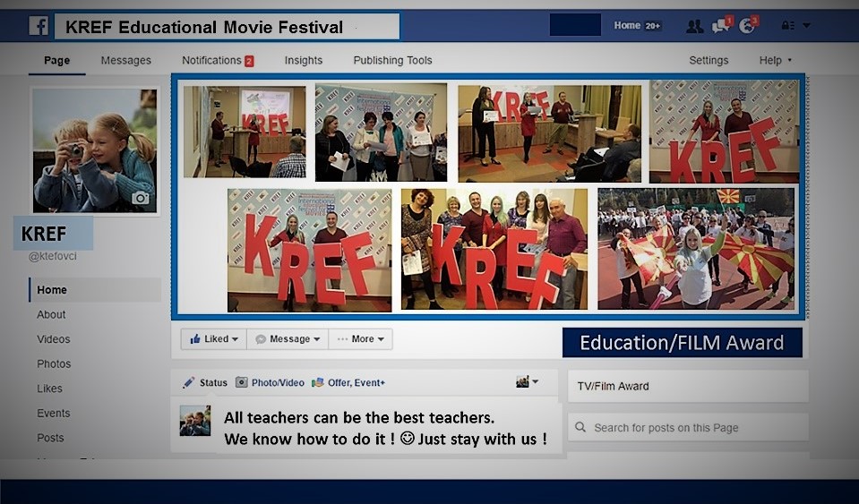Viewport: 859px width, 504px height.
Task: Open the privacy lock shortcuts icon
Action: [787, 25]
